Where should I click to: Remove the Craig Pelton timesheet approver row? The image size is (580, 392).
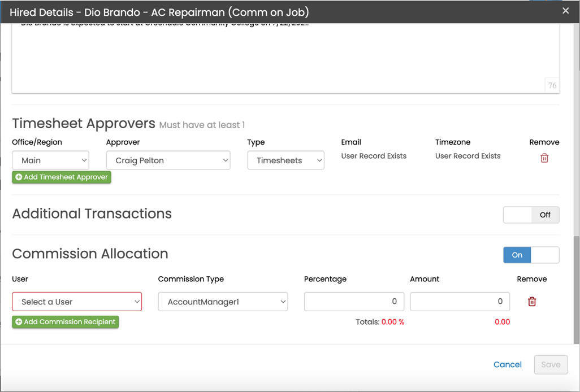544,158
